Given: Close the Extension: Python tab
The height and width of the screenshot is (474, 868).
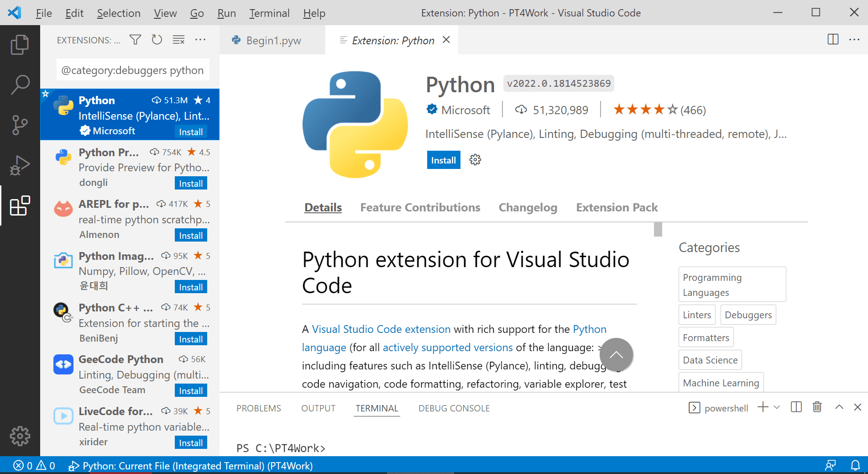Looking at the screenshot, I should [x=446, y=40].
